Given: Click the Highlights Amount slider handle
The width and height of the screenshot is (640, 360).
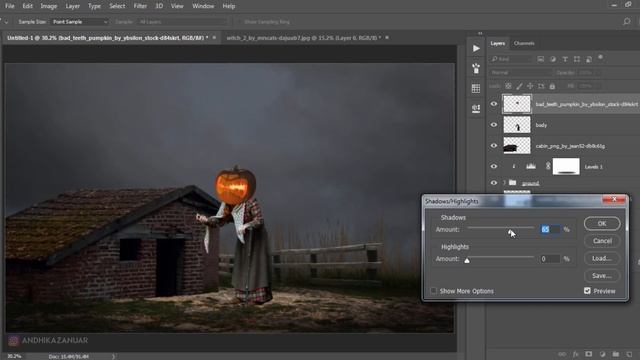Looking at the screenshot, I should [x=467, y=260].
